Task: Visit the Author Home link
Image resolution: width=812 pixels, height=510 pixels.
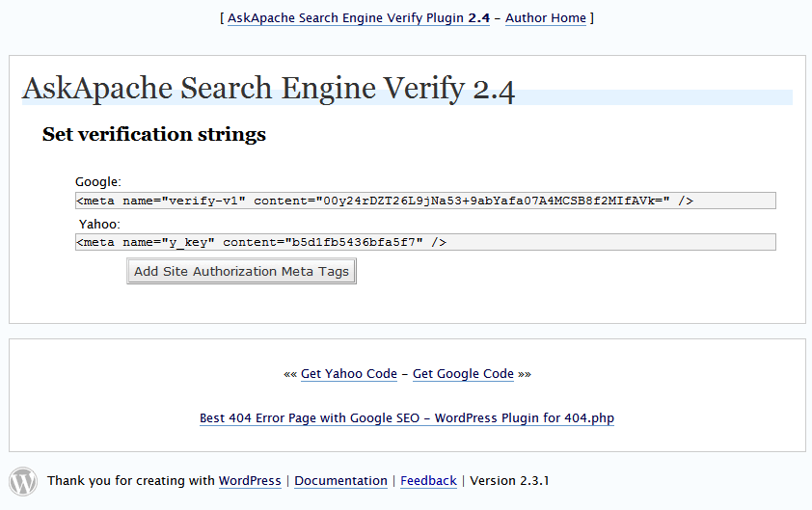Action: pos(545,18)
